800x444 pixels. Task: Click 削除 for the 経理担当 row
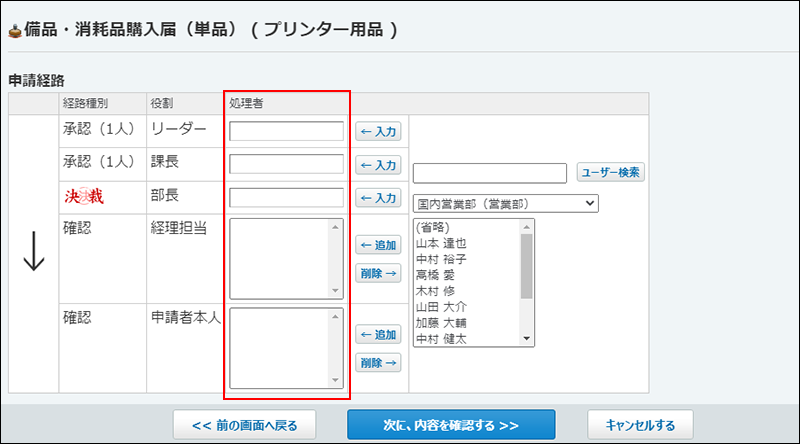coord(378,273)
